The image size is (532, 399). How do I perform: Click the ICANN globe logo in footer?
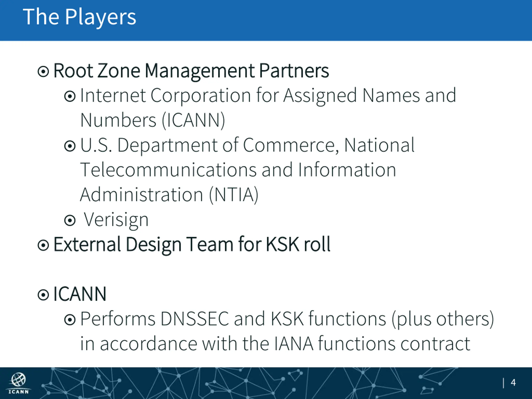18,383
